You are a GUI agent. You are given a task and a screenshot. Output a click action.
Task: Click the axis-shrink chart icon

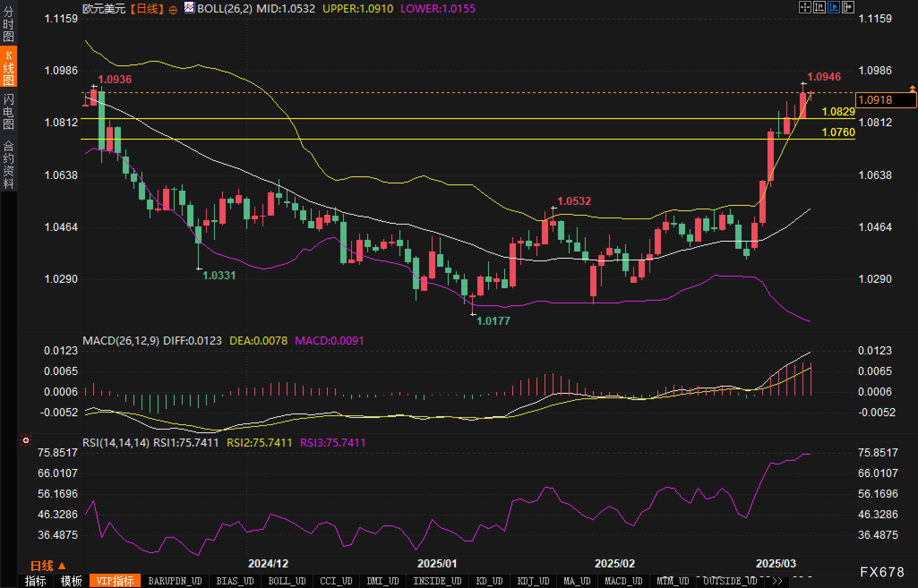819,7
